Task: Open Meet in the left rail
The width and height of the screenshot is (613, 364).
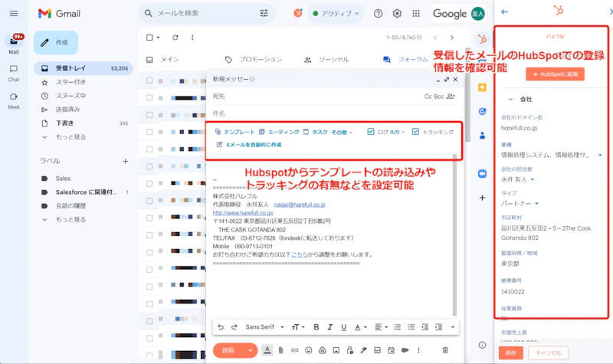Action: point(14,101)
